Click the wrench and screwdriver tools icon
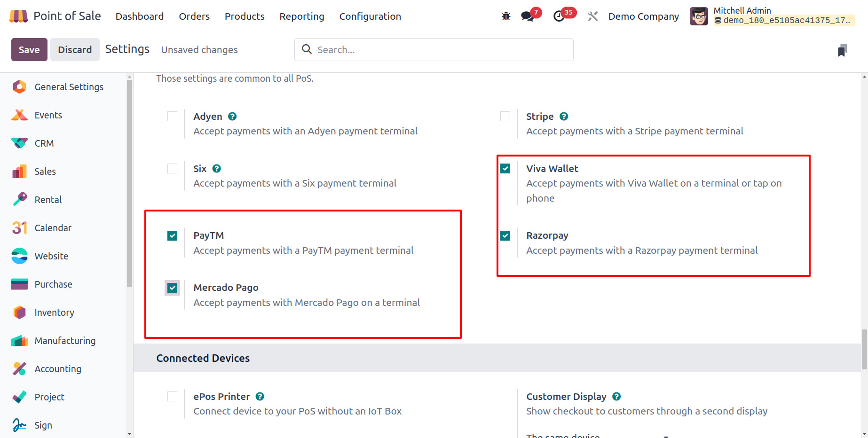Viewport: 868px width, 438px height. click(592, 16)
